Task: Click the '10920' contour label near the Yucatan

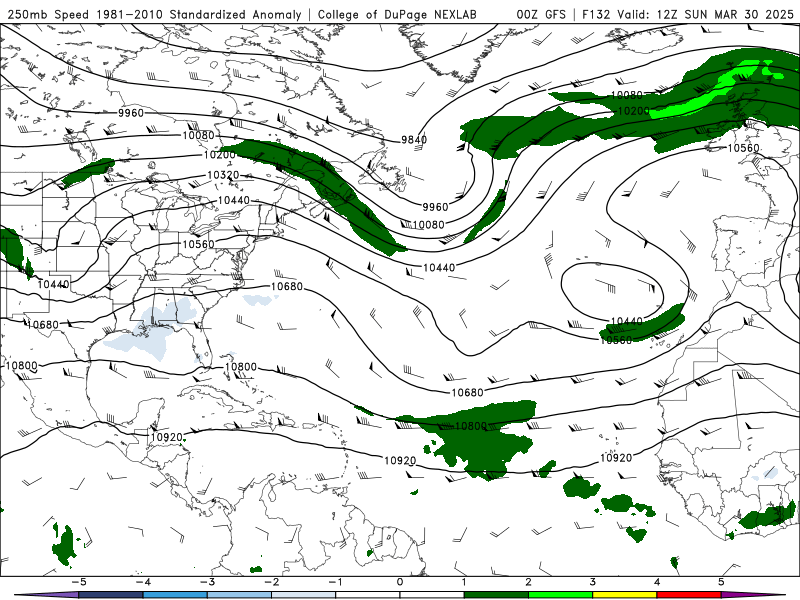Action: [x=167, y=437]
